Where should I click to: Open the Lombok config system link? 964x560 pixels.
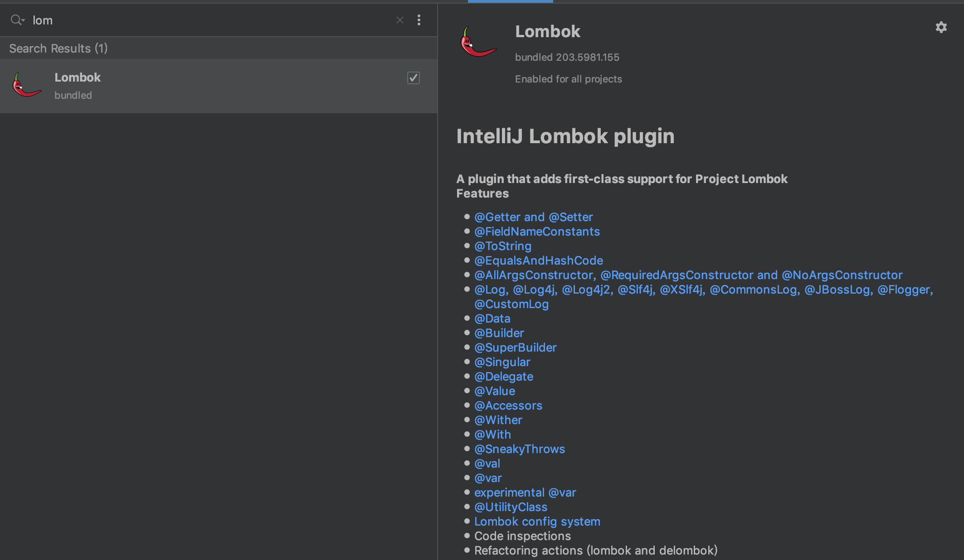pyautogui.click(x=537, y=521)
